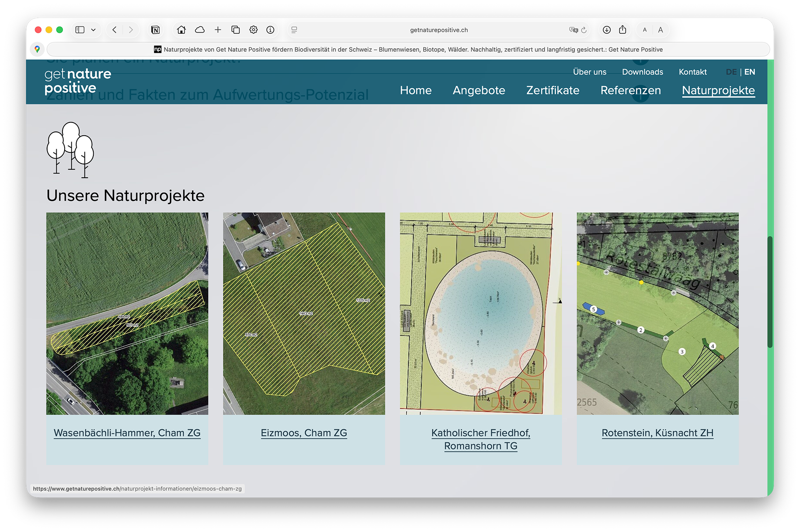Toggle the Safari sidebar
800x532 pixels.
(x=80, y=30)
